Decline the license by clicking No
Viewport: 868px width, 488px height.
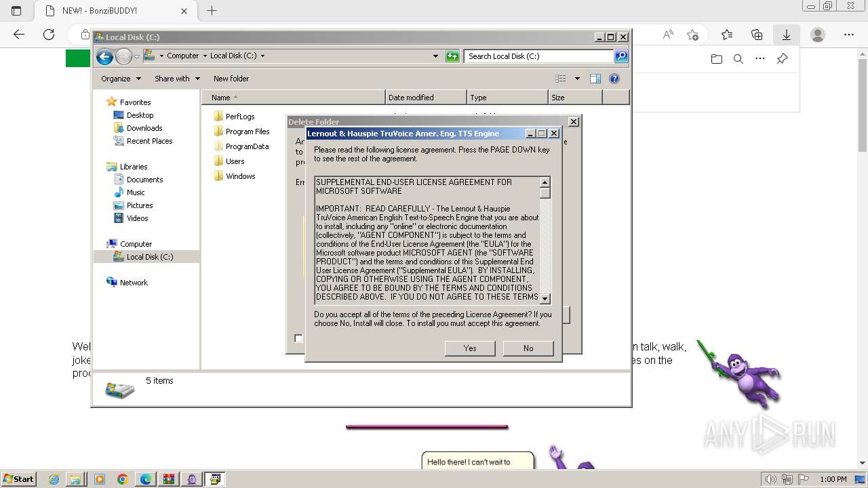coord(528,348)
